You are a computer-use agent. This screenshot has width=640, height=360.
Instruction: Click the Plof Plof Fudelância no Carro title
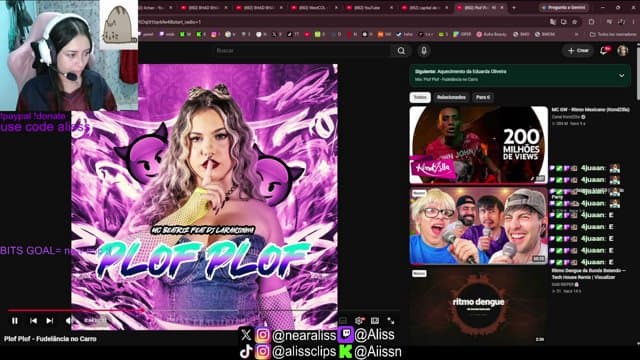pyautogui.click(x=50, y=339)
